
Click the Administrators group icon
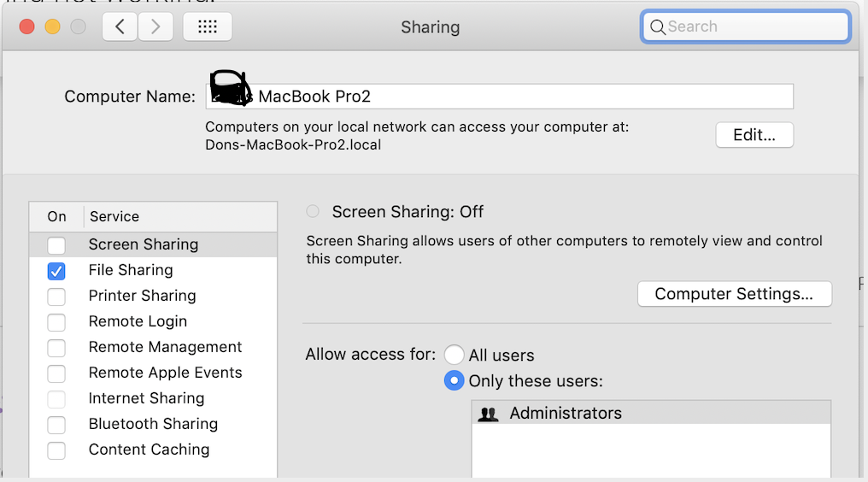(489, 414)
